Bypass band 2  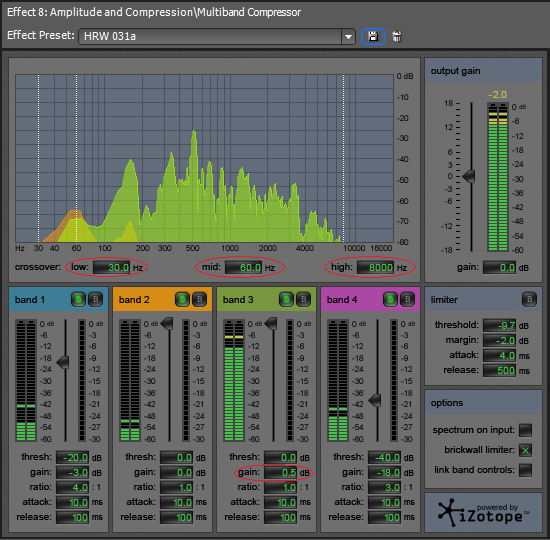(x=199, y=300)
